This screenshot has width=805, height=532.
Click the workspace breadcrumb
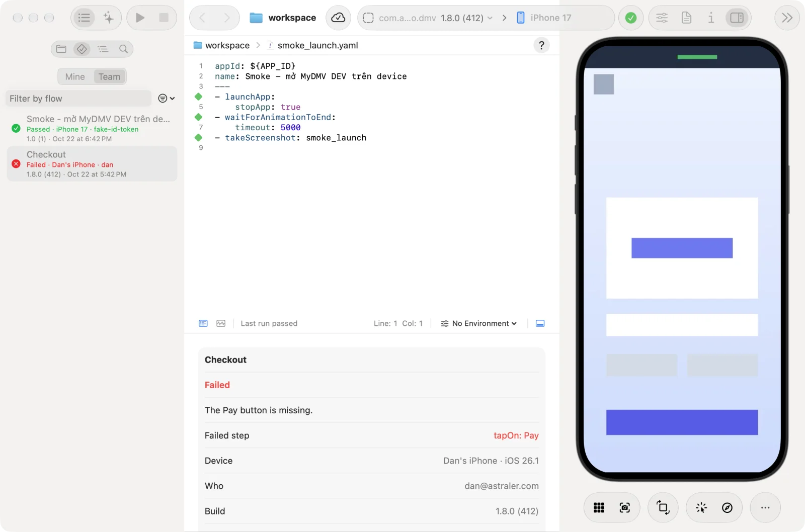click(221, 45)
